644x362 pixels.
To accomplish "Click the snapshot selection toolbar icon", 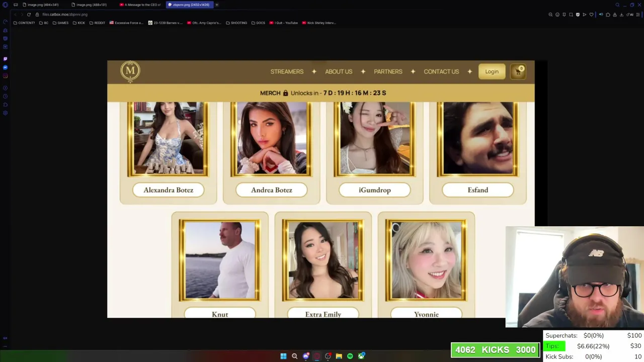I will [x=571, y=15].
